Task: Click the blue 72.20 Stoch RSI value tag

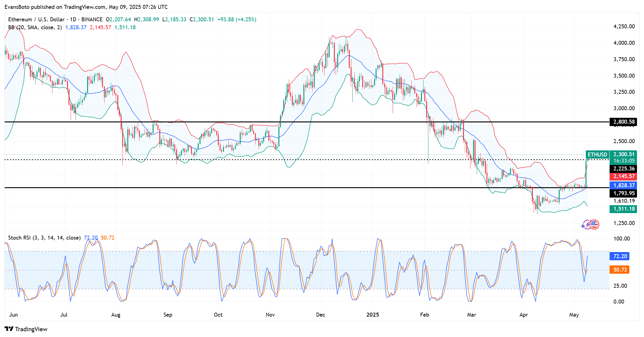Action: click(x=620, y=256)
